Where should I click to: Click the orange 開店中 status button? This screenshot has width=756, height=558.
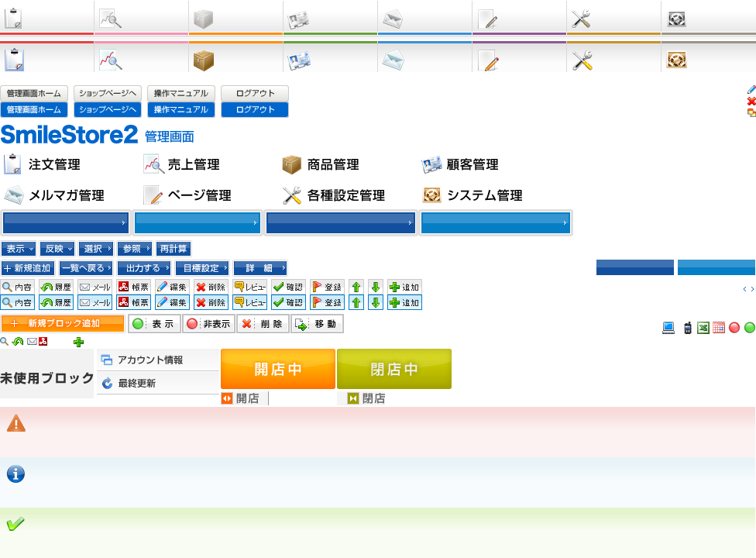[x=278, y=369]
